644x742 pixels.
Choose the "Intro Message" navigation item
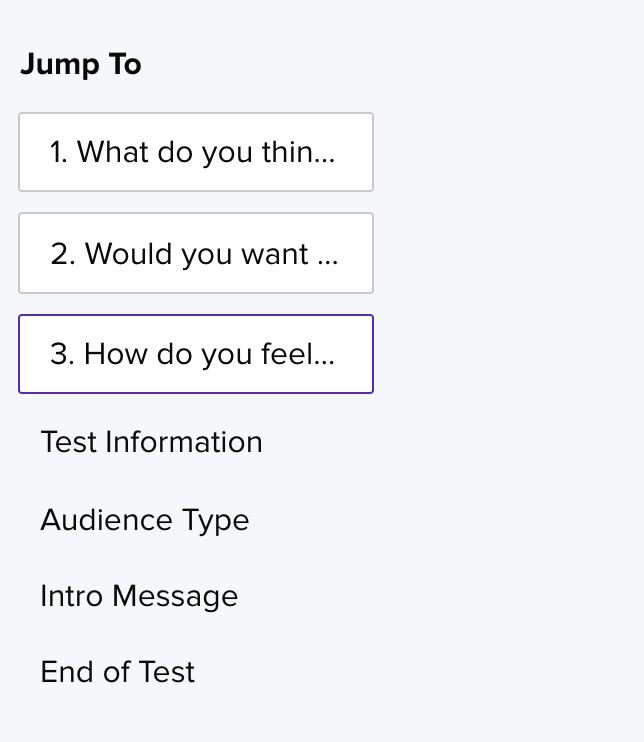pos(139,596)
